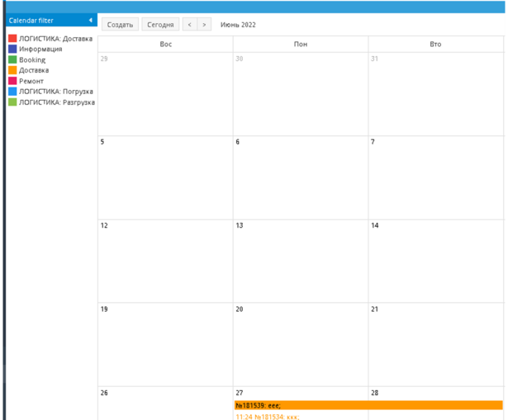Open the 11:24 №181534 event

pos(267,417)
